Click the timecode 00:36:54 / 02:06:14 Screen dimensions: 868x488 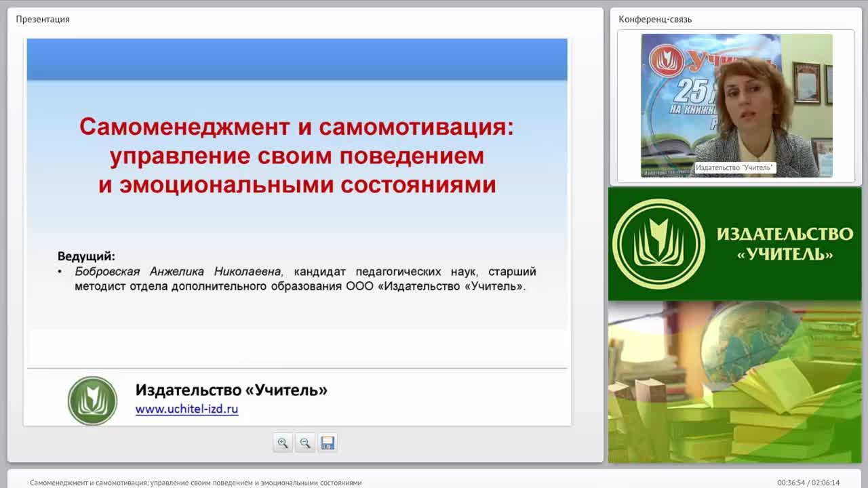pyautogui.click(x=808, y=483)
